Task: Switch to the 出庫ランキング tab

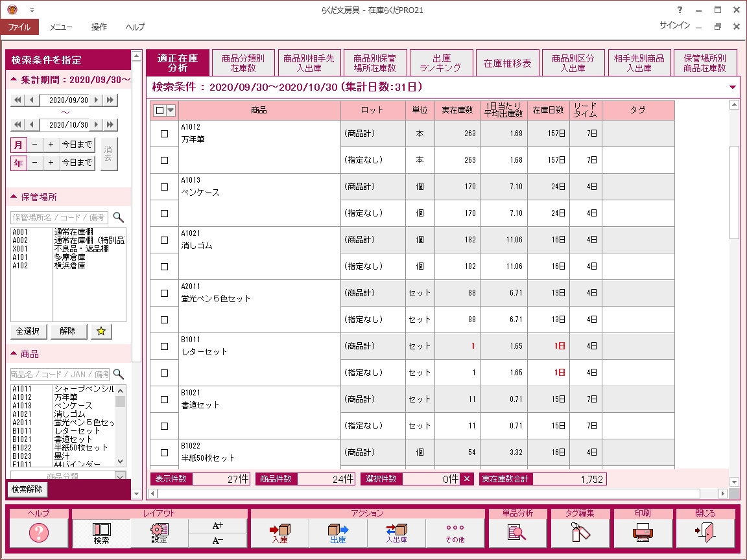Action: [440, 63]
